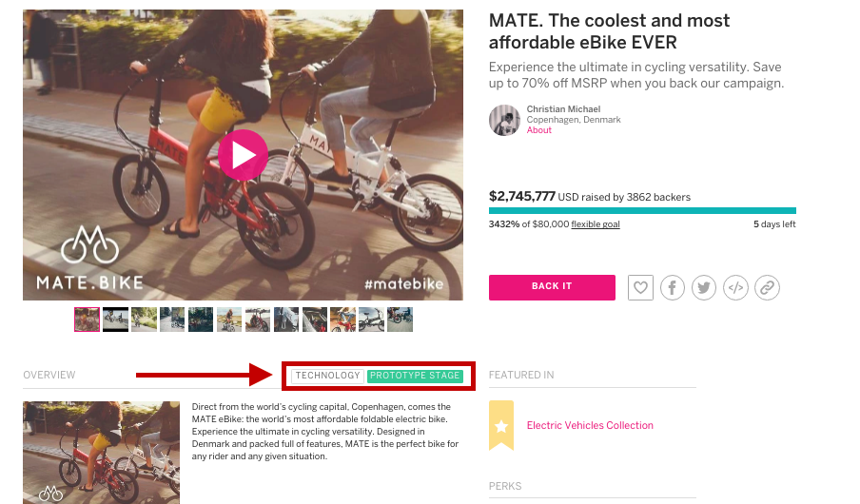The width and height of the screenshot is (860, 504).
Task: Open the campaigner's About link
Action: tap(539, 130)
